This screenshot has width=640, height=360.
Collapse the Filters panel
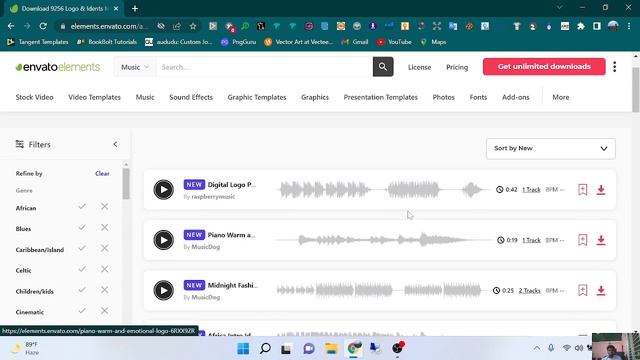[x=115, y=144]
